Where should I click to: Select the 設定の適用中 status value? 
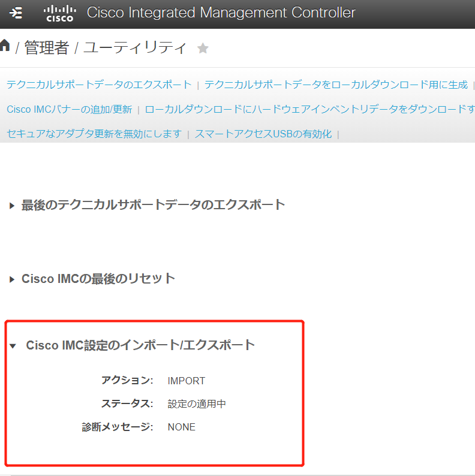pos(197,403)
